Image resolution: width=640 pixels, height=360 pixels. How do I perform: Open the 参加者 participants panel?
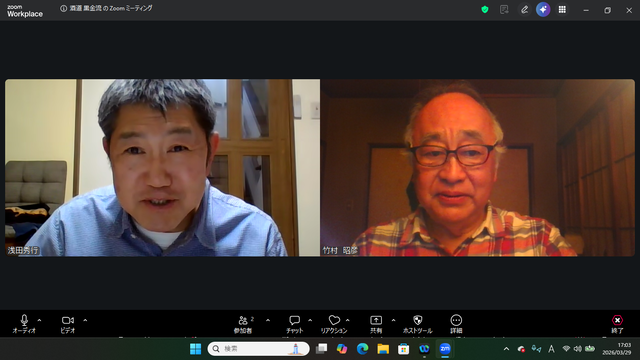[x=243, y=324]
